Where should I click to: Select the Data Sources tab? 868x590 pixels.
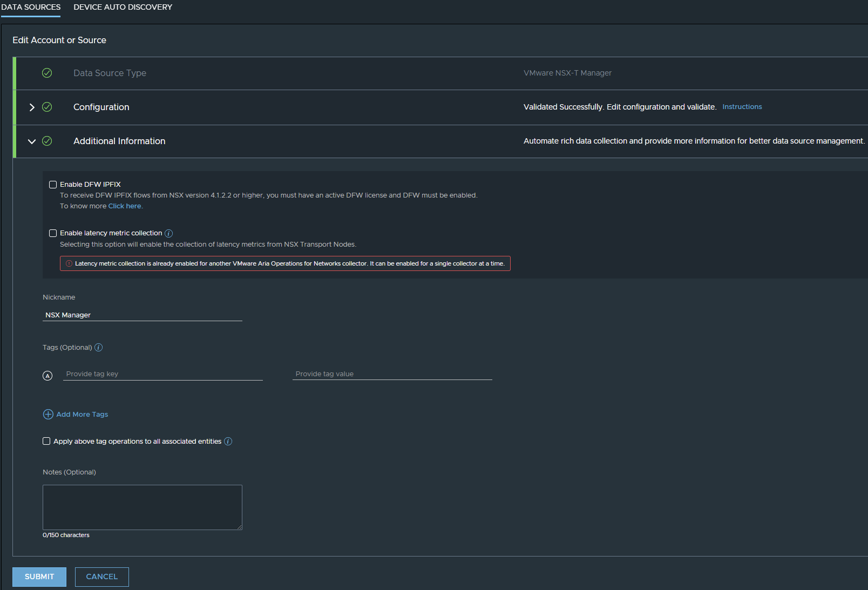pos(31,8)
